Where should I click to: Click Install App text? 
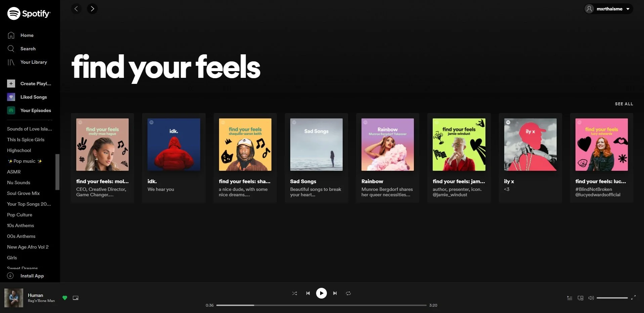[x=32, y=276]
